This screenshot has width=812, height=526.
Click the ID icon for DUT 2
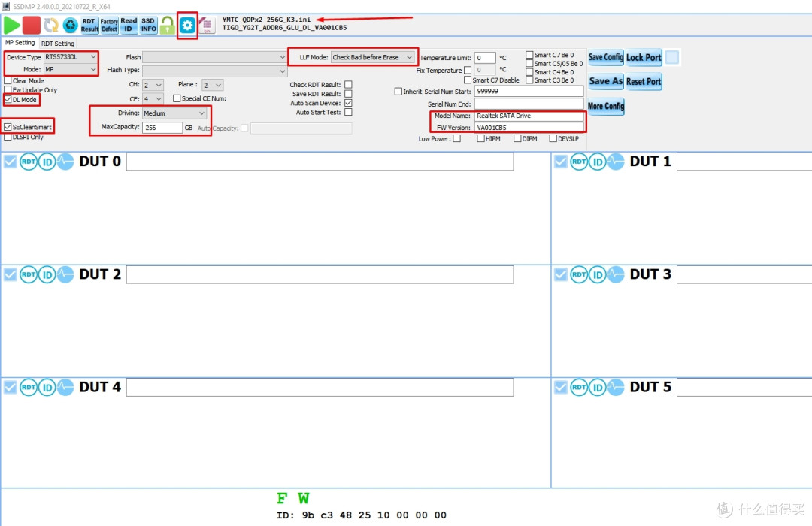point(47,274)
